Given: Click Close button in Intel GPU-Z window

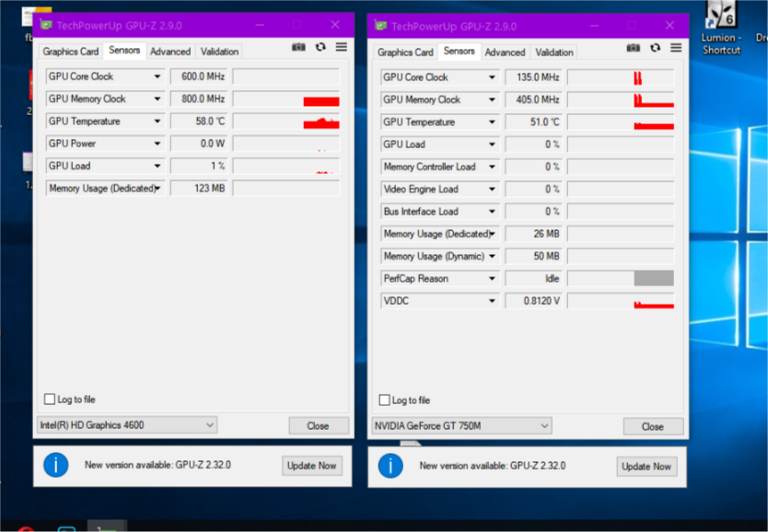Looking at the screenshot, I should [x=319, y=426].
